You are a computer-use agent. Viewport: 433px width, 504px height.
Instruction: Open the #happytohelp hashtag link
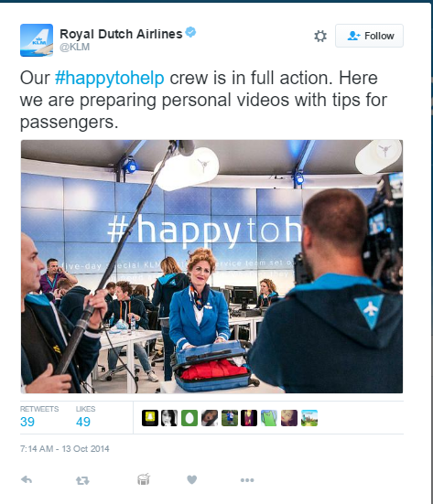point(109,78)
